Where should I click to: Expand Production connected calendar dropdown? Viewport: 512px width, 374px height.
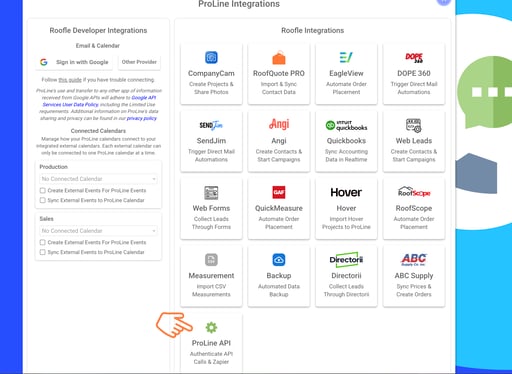click(98, 179)
